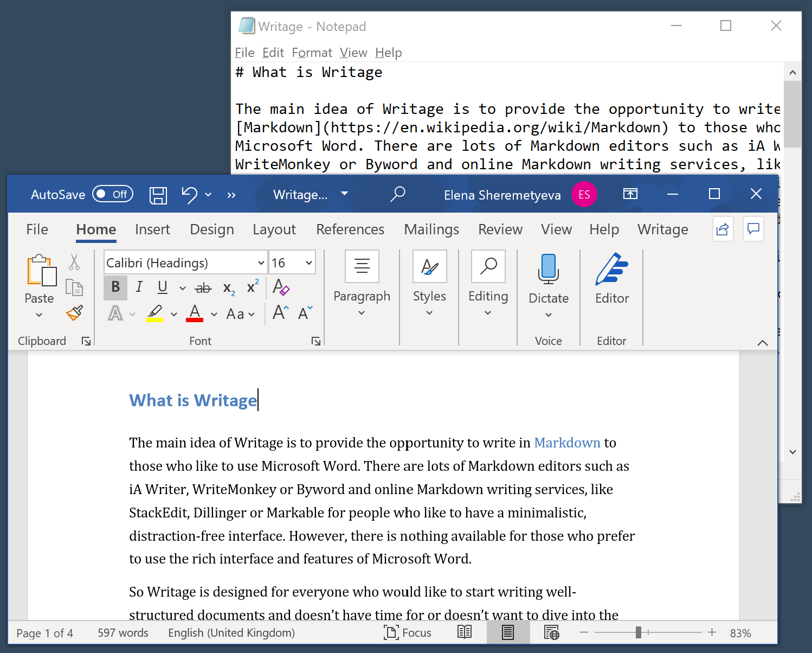Switch to the Design tab
Viewport: 812px width, 653px height.
pos(212,229)
